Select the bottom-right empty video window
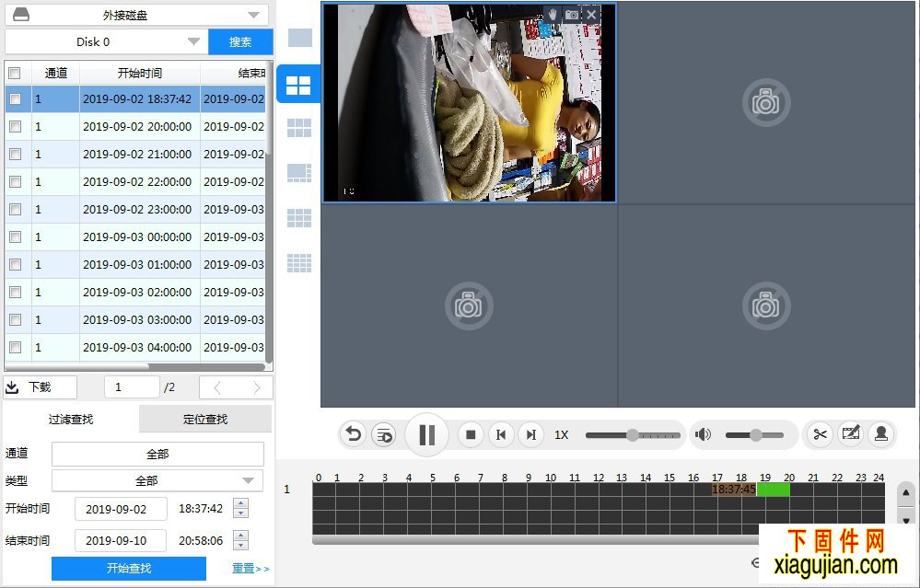Viewport: 920px width, 588px height. tap(766, 306)
